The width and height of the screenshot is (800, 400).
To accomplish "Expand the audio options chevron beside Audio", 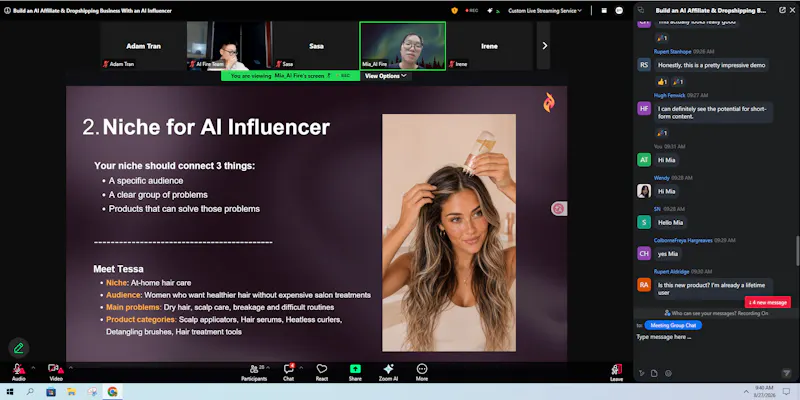I will click(x=33, y=367).
